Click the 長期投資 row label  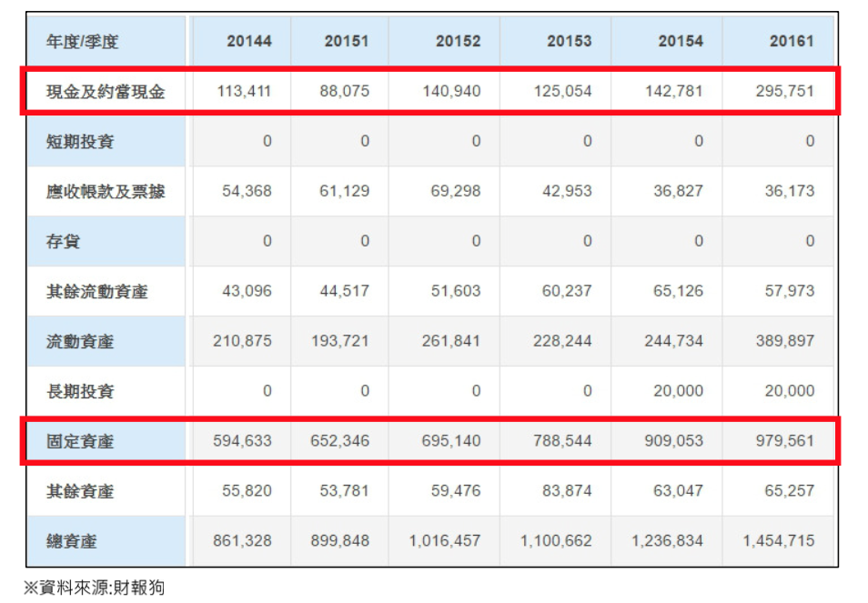pyautogui.click(x=81, y=392)
